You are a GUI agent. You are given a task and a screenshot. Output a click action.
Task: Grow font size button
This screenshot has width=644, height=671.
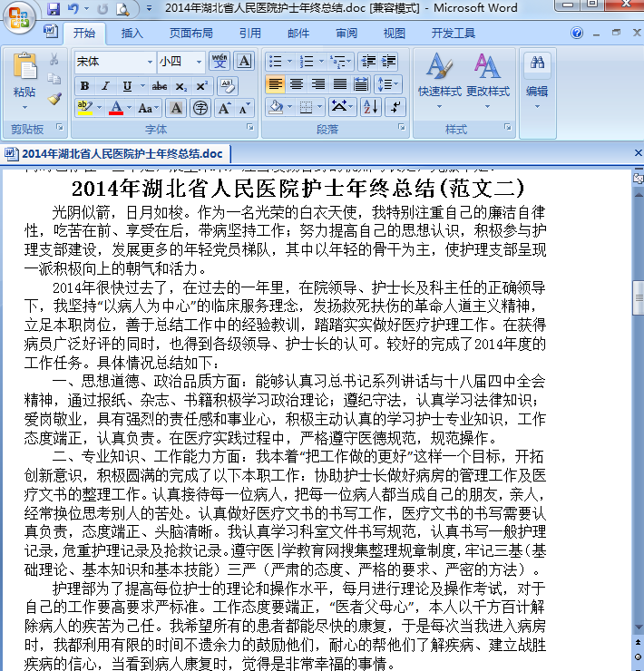point(224,107)
